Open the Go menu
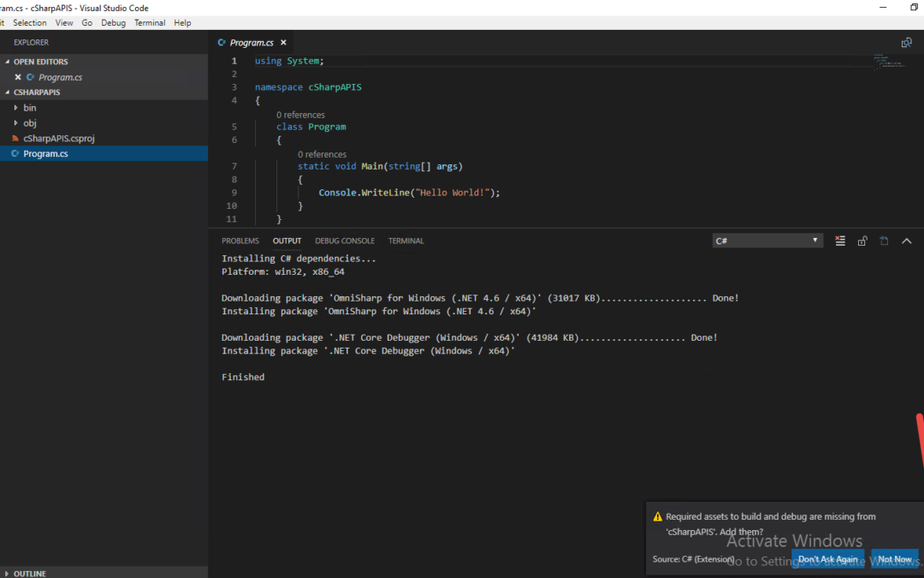The width and height of the screenshot is (924, 578). point(87,22)
